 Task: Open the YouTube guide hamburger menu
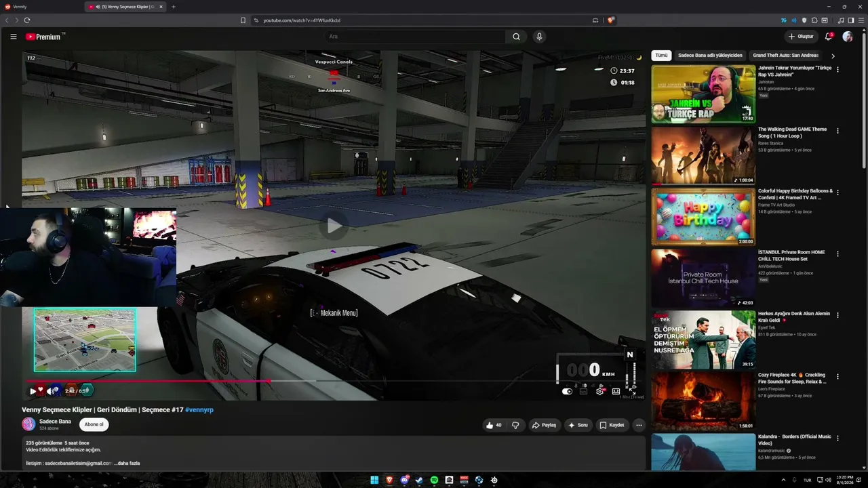pyautogui.click(x=13, y=37)
